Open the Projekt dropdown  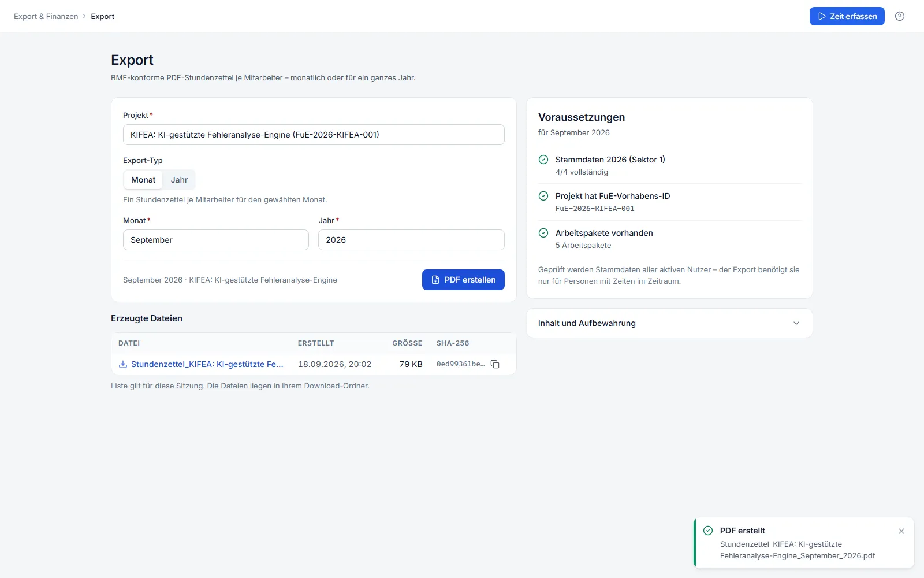(x=314, y=135)
